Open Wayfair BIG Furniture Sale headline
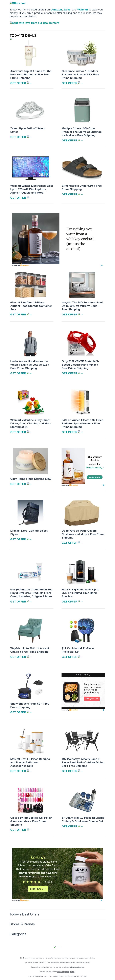 pyautogui.click(x=82, y=306)
